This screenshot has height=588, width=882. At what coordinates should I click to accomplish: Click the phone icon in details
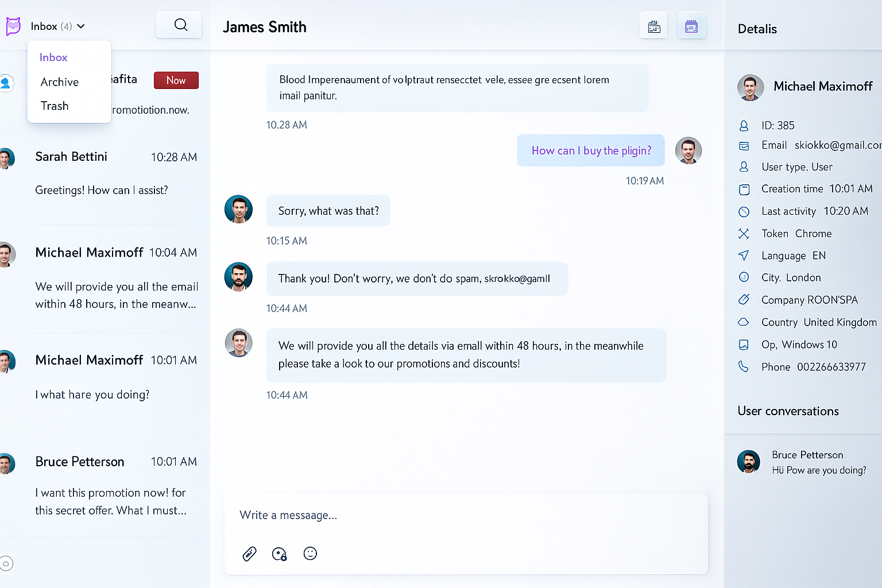[x=744, y=366]
